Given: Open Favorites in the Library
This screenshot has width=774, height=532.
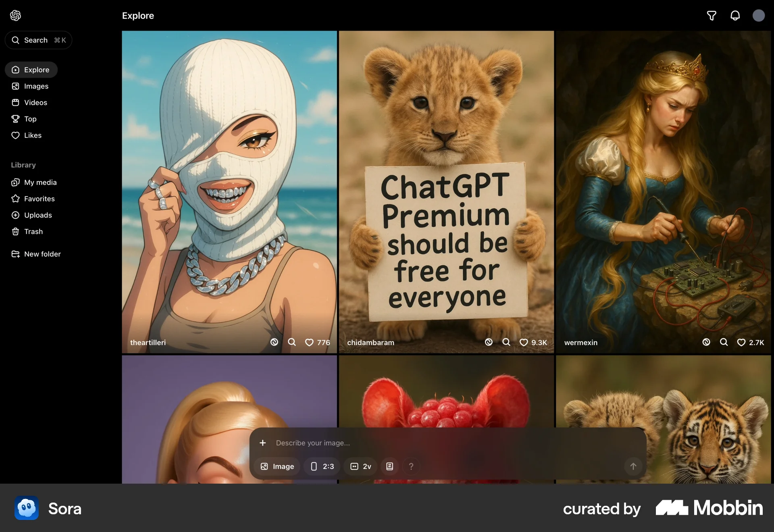Looking at the screenshot, I should [x=39, y=199].
